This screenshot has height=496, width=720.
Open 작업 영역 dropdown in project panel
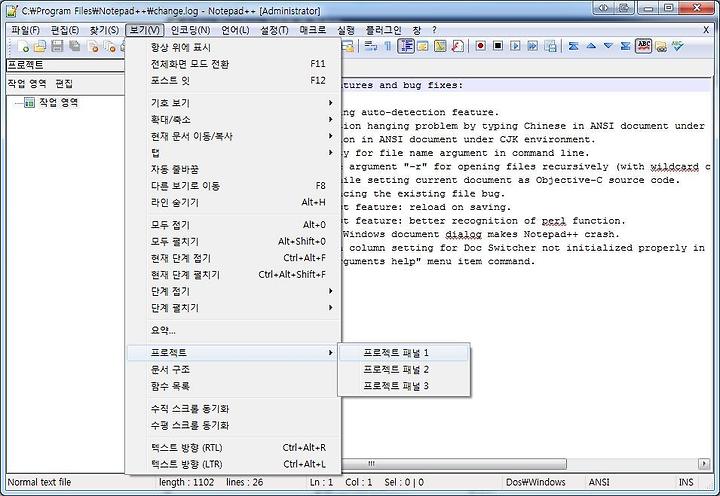pyautogui.click(x=27, y=84)
